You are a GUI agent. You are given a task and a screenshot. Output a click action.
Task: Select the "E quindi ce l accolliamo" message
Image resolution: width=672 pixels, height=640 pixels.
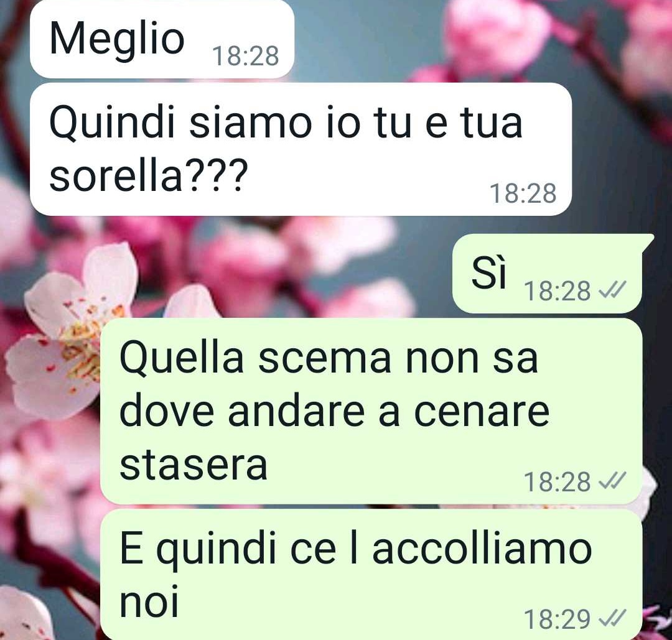371,574
